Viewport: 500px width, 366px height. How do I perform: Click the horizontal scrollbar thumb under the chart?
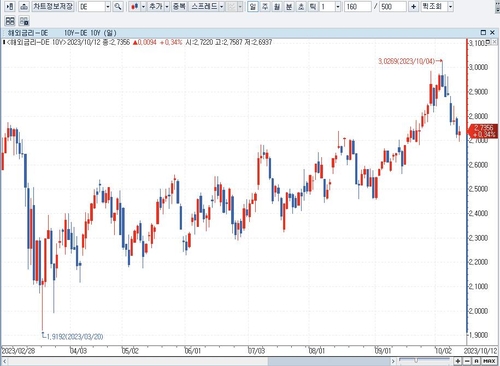329,361
